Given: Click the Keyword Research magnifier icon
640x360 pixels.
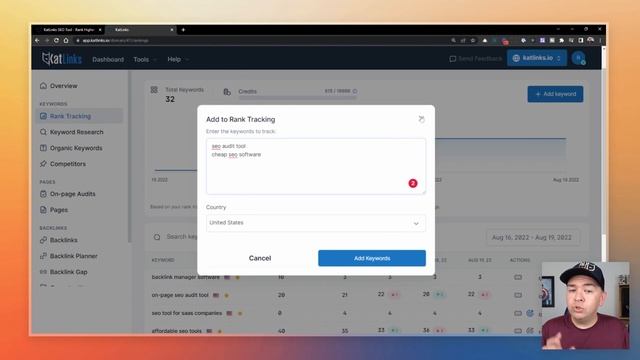Looking at the screenshot, I should tap(43, 132).
